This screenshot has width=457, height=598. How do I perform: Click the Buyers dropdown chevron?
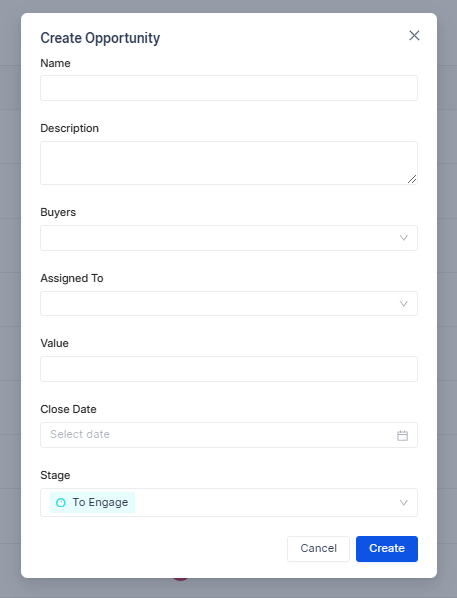pyautogui.click(x=403, y=238)
